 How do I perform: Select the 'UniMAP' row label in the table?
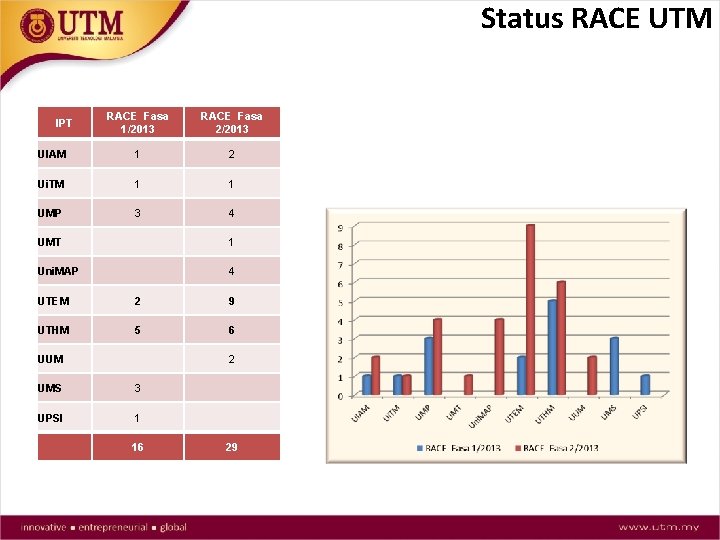(x=58, y=271)
